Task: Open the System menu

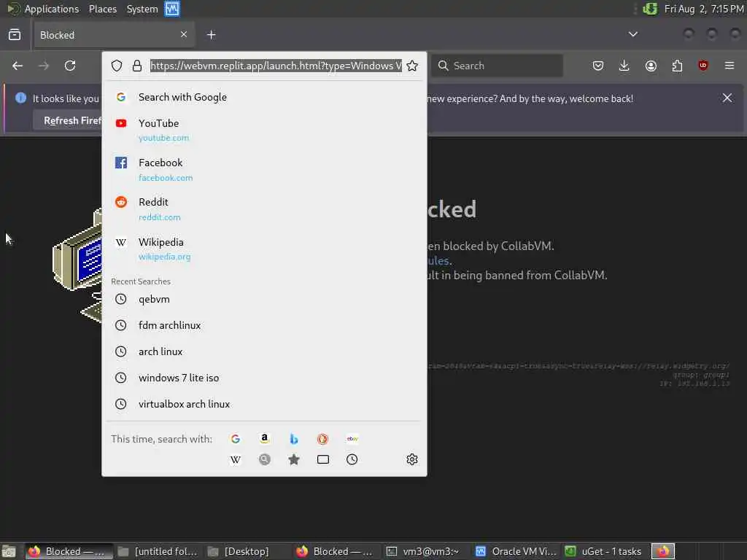Action: [142, 9]
